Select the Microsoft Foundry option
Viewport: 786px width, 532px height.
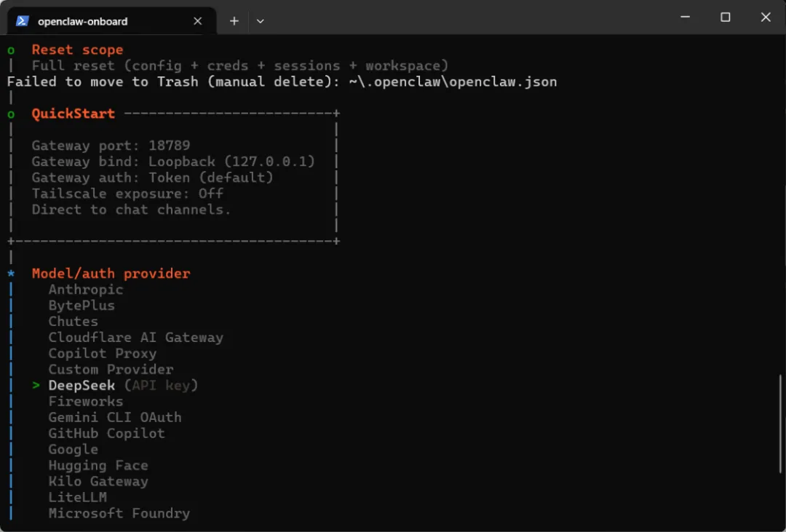[x=119, y=514]
